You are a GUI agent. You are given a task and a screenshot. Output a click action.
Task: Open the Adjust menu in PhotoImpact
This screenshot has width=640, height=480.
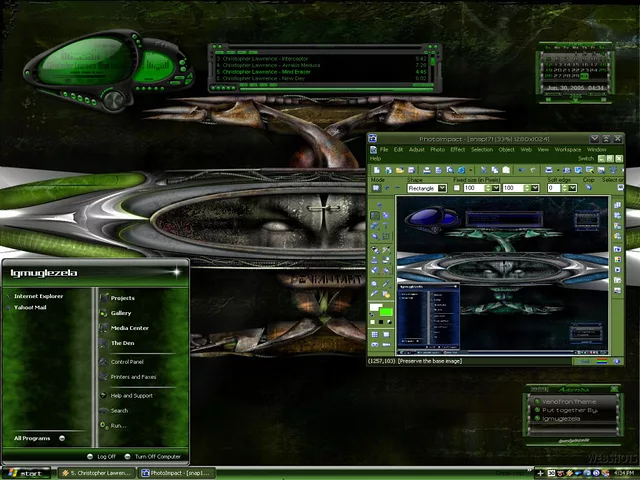[x=416, y=150]
